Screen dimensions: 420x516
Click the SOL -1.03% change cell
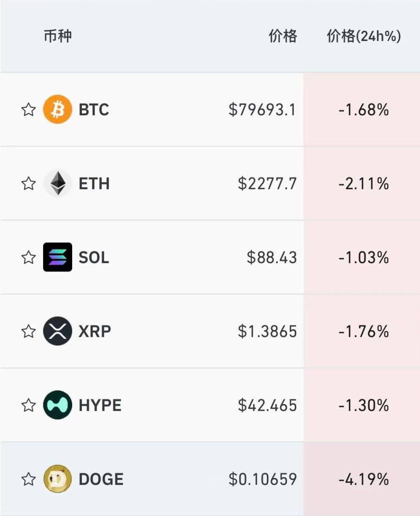pos(362,257)
